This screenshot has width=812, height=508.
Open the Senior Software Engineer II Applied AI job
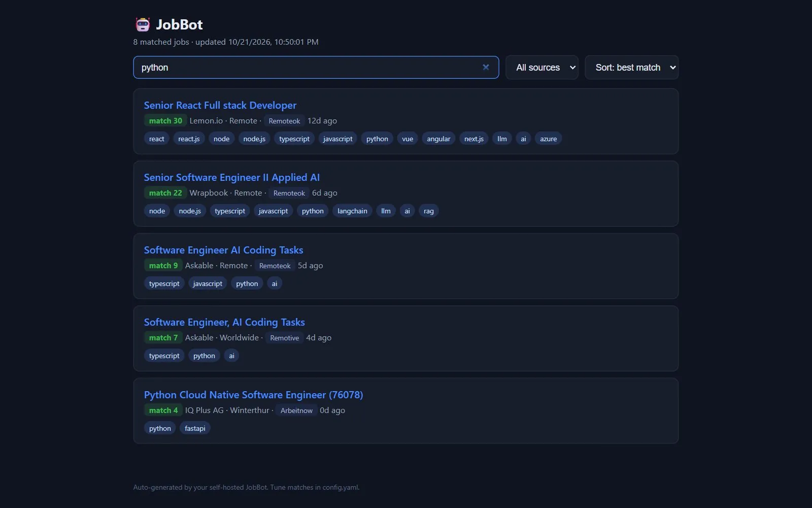tap(232, 177)
